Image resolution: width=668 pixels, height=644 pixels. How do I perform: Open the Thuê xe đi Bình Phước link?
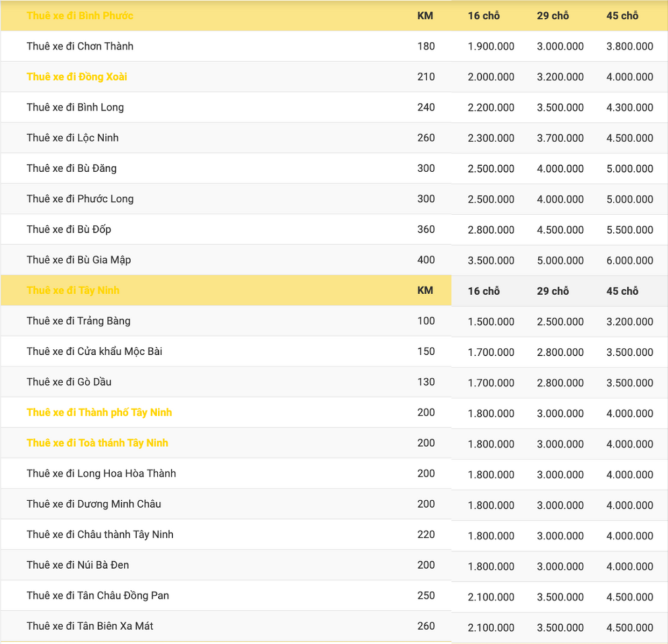coord(79,16)
